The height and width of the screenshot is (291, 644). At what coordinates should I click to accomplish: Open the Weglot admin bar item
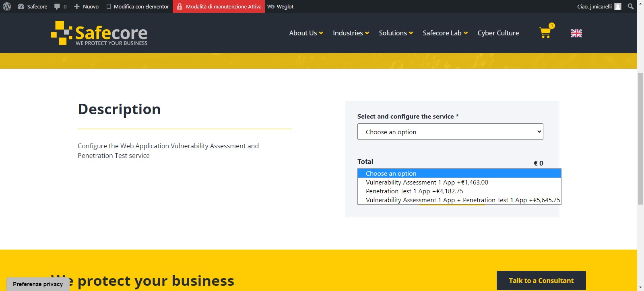pos(281,6)
